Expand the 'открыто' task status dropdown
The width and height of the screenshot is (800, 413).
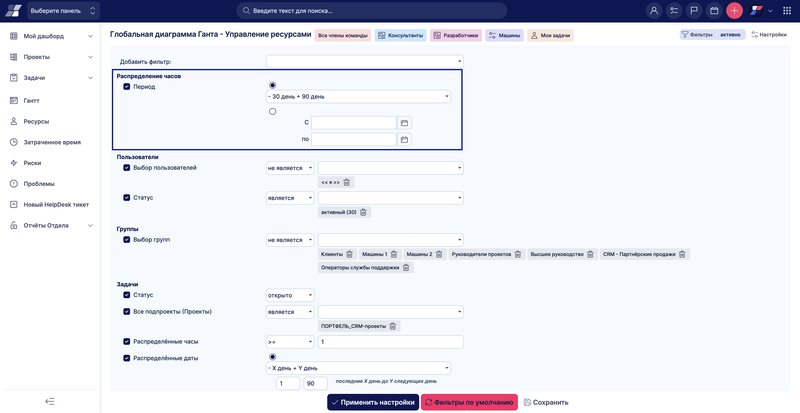[x=290, y=295]
